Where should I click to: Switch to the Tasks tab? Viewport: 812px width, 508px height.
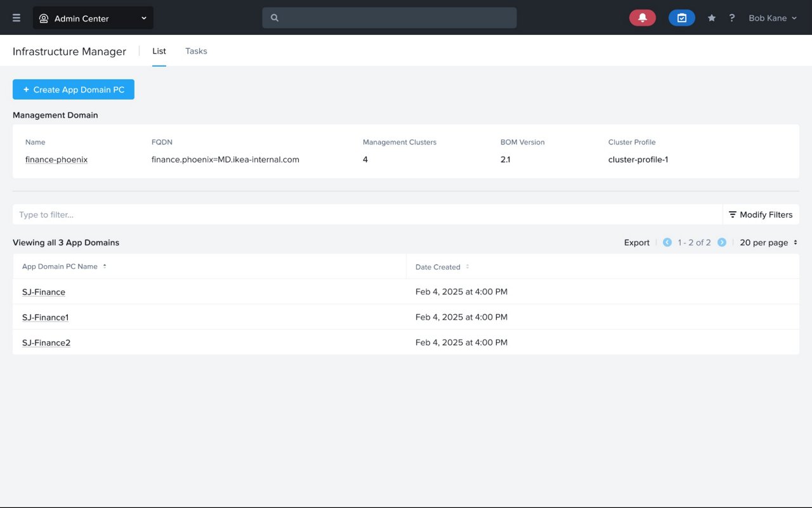point(196,51)
